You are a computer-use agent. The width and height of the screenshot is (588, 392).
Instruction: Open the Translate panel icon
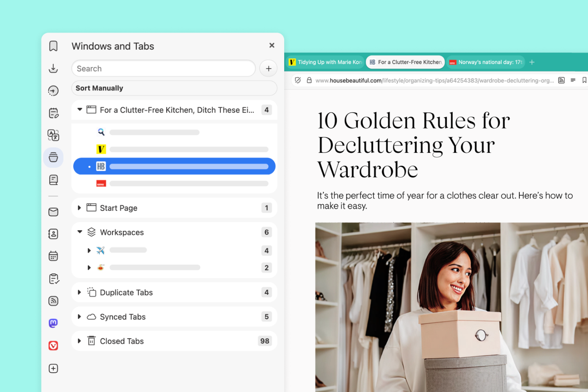coord(53,135)
